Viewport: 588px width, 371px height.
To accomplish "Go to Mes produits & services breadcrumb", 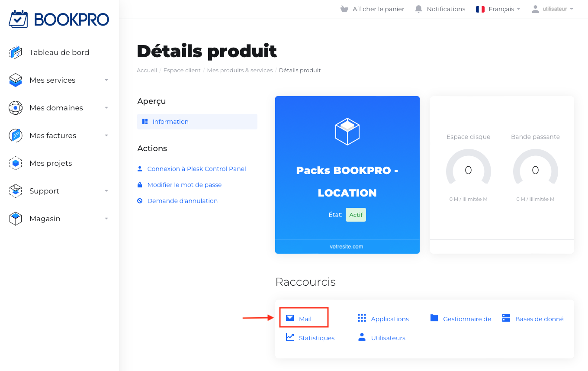I will pyautogui.click(x=240, y=70).
